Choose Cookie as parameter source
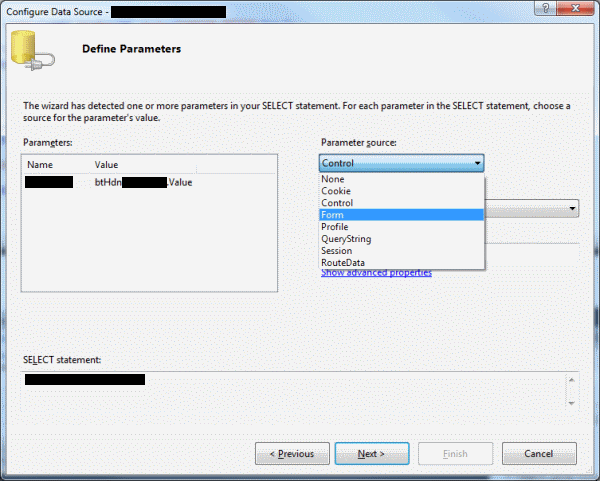 tap(336, 191)
